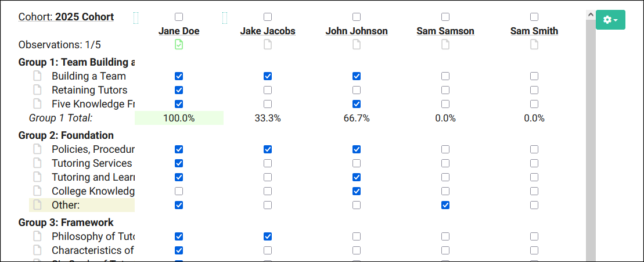Image resolution: width=644 pixels, height=262 pixels.
Task: Check Retaining Tutors for Jake Jacobs
Action: tap(268, 90)
